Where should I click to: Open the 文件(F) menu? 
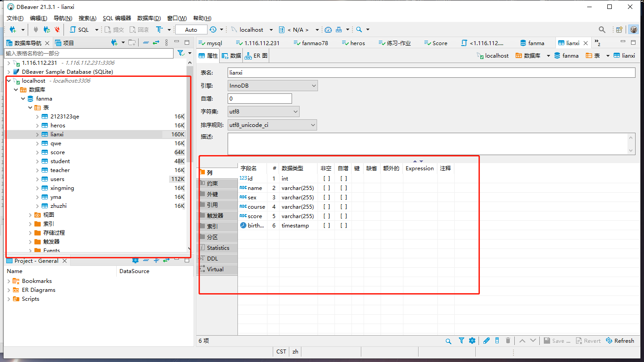coord(15,18)
